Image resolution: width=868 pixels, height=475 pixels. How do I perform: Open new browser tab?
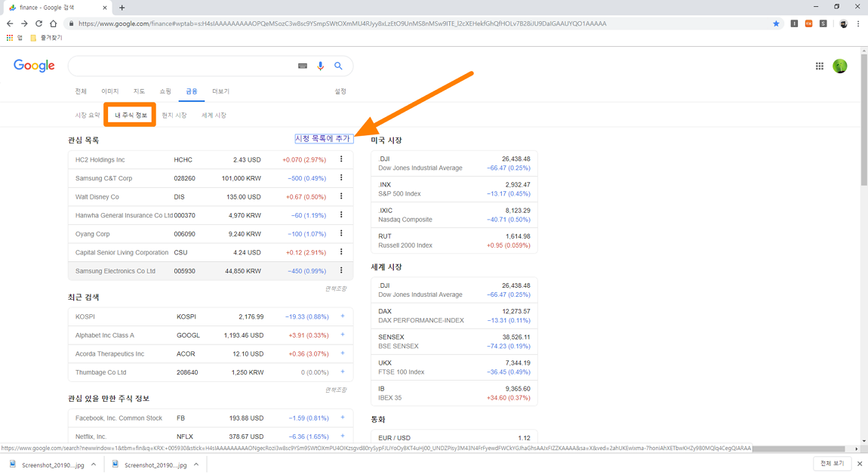[x=122, y=8]
